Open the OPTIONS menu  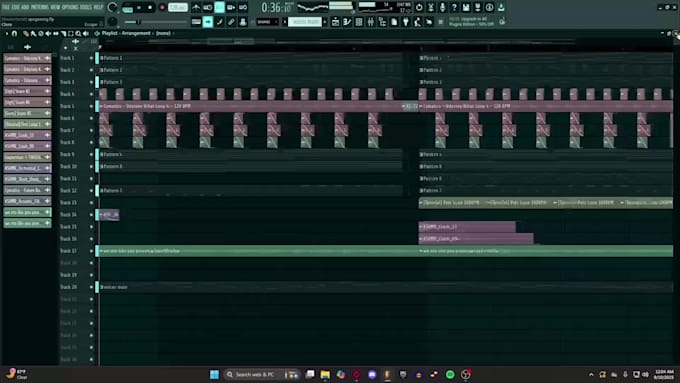point(70,7)
